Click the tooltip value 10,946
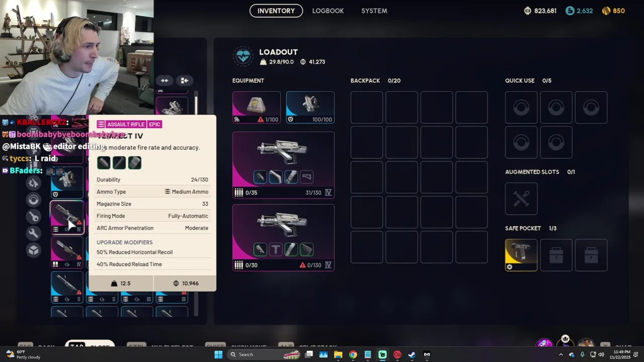The image size is (644, 362). [186, 283]
